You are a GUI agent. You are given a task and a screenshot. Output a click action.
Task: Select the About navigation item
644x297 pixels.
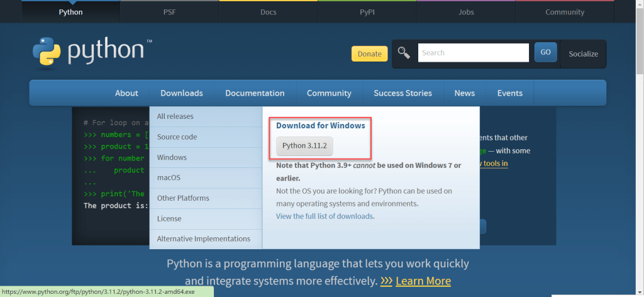[126, 93]
